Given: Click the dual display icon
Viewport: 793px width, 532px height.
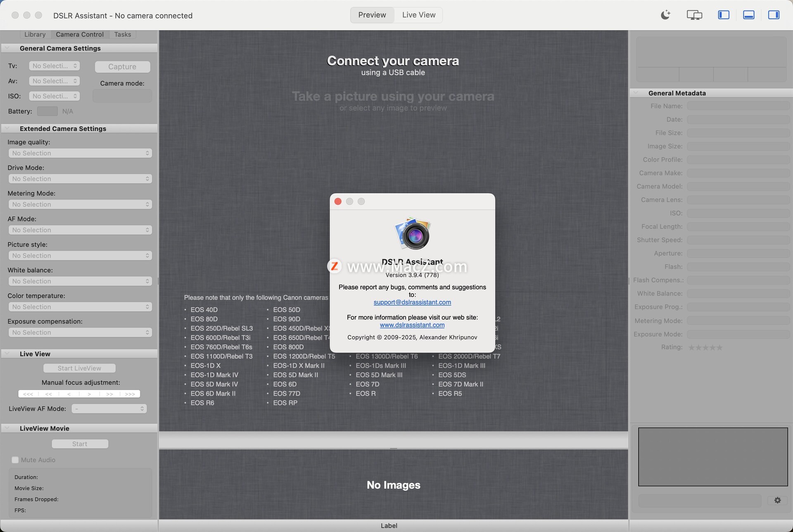Looking at the screenshot, I should 694,15.
